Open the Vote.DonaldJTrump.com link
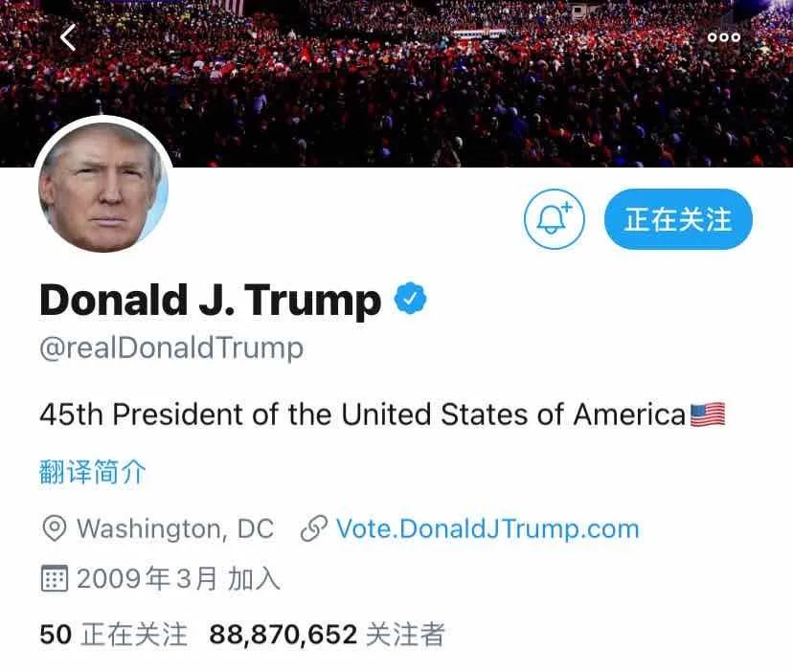793x672 pixels. tap(487, 529)
